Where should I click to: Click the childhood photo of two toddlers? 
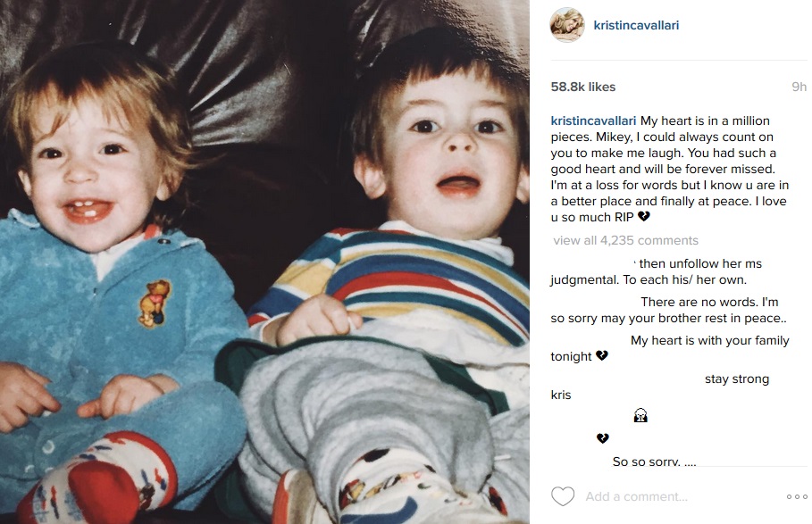tap(264, 262)
